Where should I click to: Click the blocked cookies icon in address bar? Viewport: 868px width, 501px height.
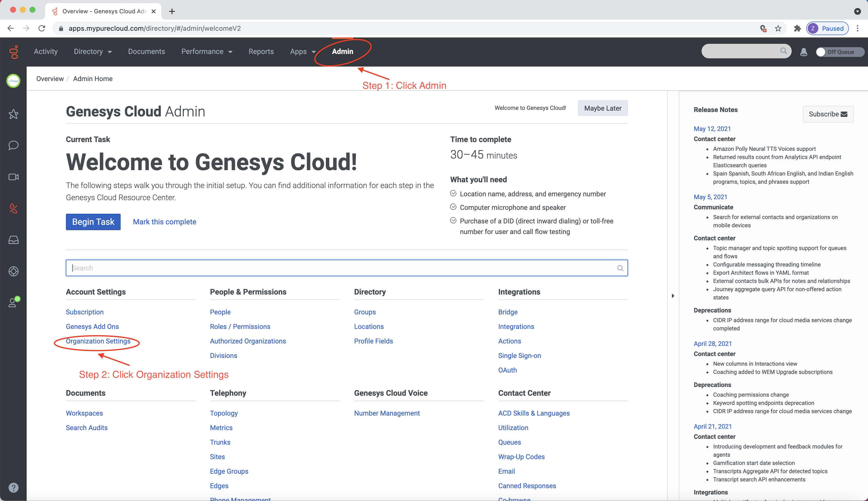763,29
